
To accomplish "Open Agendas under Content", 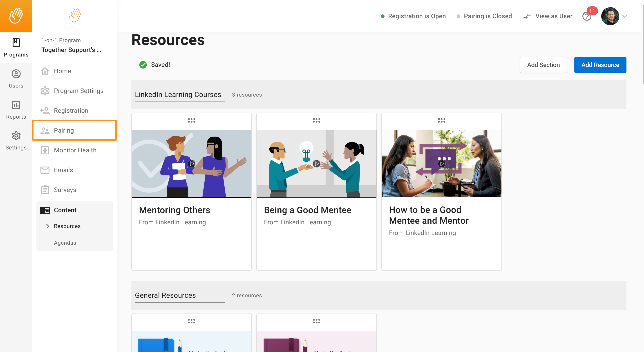I will click(x=65, y=243).
